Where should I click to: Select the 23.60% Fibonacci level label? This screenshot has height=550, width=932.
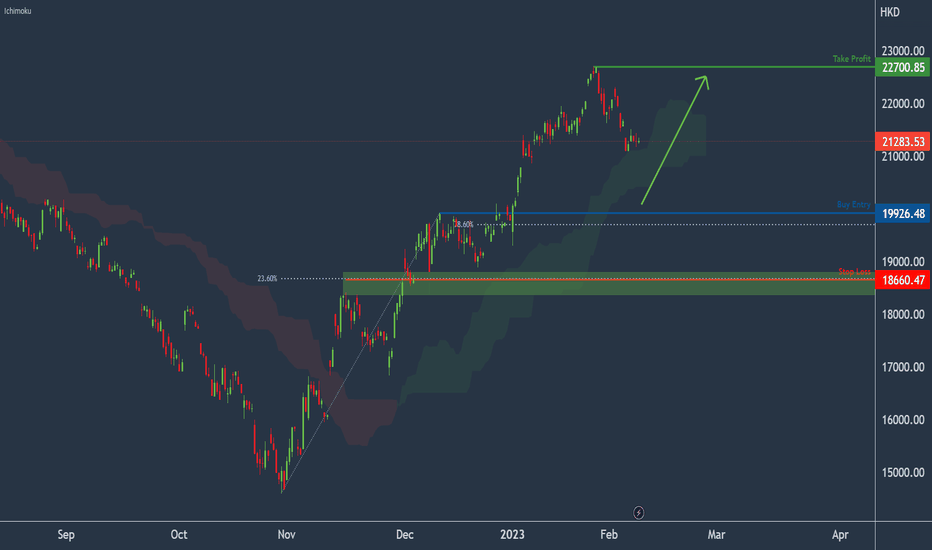pos(267,278)
